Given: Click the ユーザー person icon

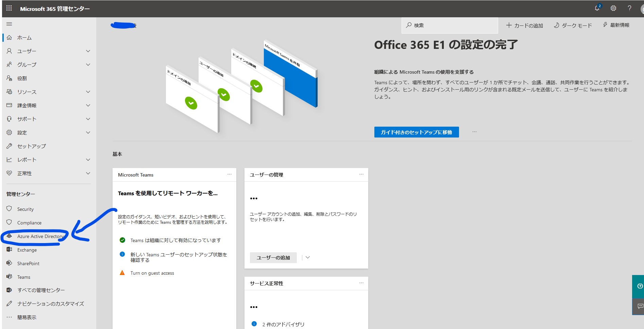Looking at the screenshot, I should 9,51.
